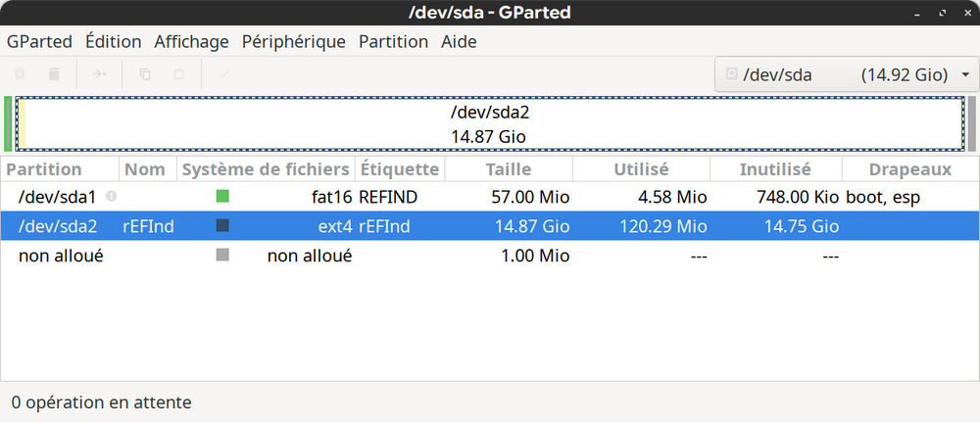Viewport: 980px width, 422px height.
Task: Click the disk icon in device selector
Action: 731,75
